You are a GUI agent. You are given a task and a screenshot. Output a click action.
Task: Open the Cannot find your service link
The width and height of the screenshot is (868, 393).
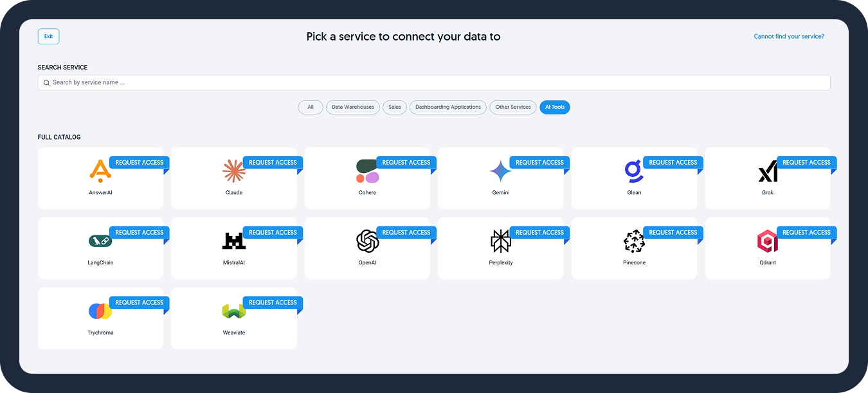tap(789, 37)
